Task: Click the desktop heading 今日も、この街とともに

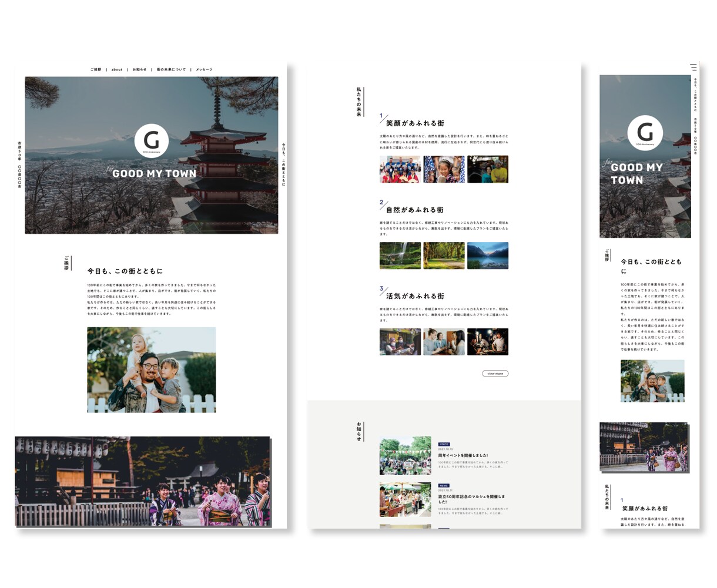Action: coord(125,271)
